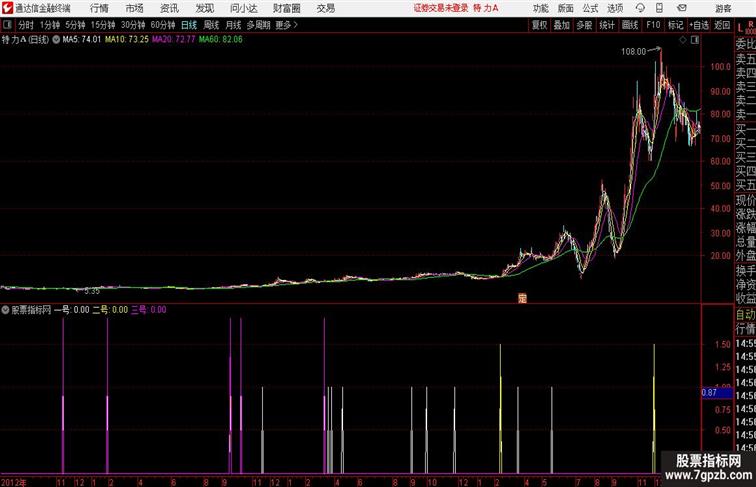756x487 pixels.
Task: Switch to 5分钟 period tab
Action: (x=75, y=25)
